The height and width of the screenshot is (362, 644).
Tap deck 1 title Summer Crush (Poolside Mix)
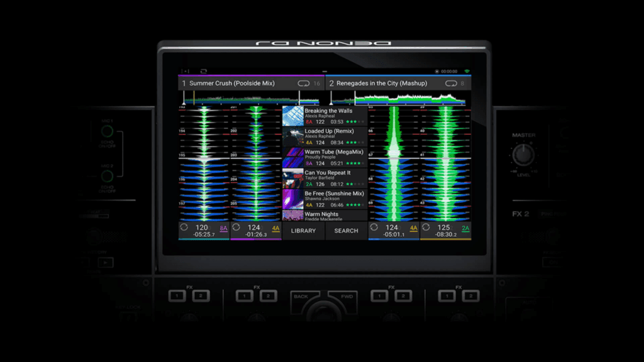(232, 84)
